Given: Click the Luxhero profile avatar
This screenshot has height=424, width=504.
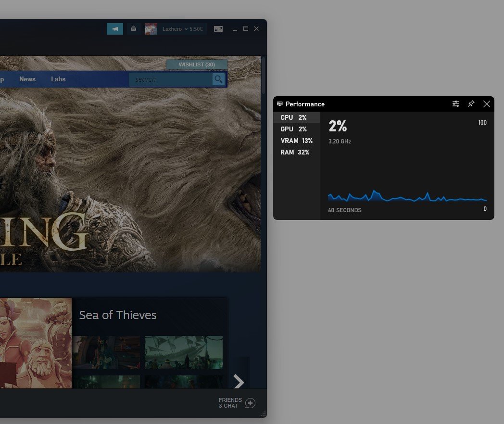Looking at the screenshot, I should (151, 29).
